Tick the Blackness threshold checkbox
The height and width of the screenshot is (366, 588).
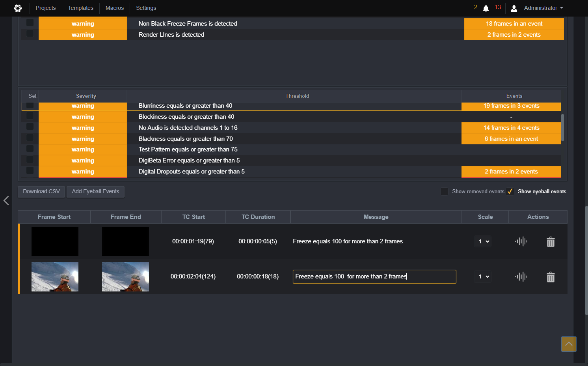point(30,138)
